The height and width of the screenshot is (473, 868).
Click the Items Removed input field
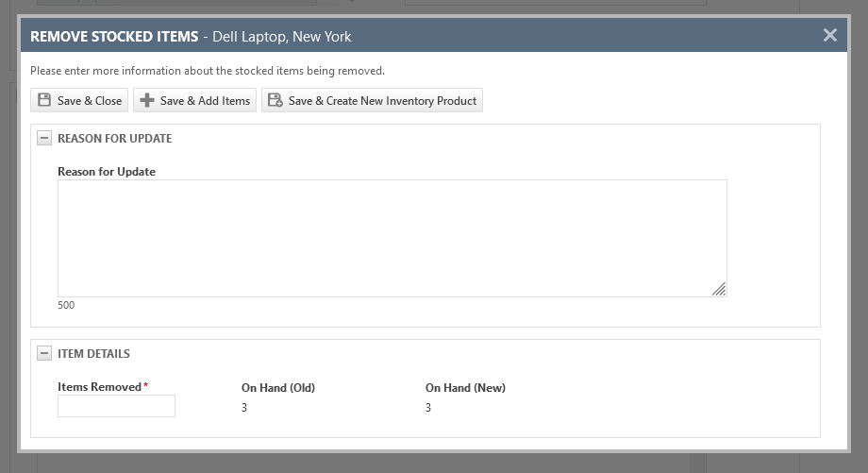click(116, 406)
